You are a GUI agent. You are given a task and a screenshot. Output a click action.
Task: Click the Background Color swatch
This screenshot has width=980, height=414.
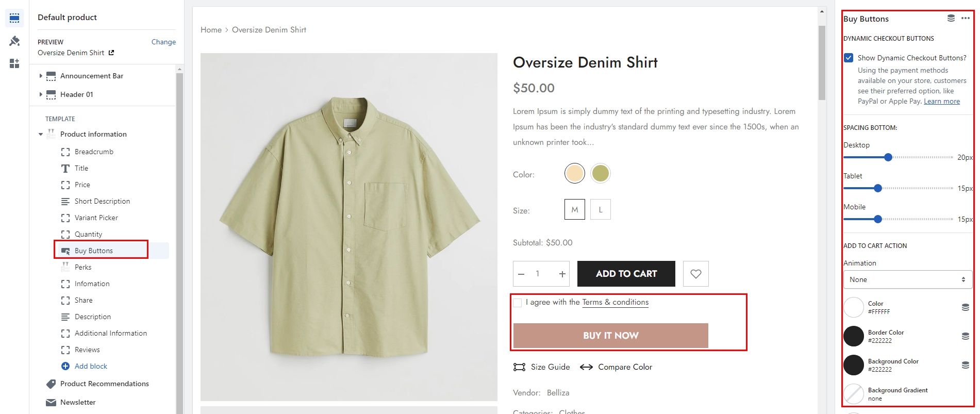[854, 365]
